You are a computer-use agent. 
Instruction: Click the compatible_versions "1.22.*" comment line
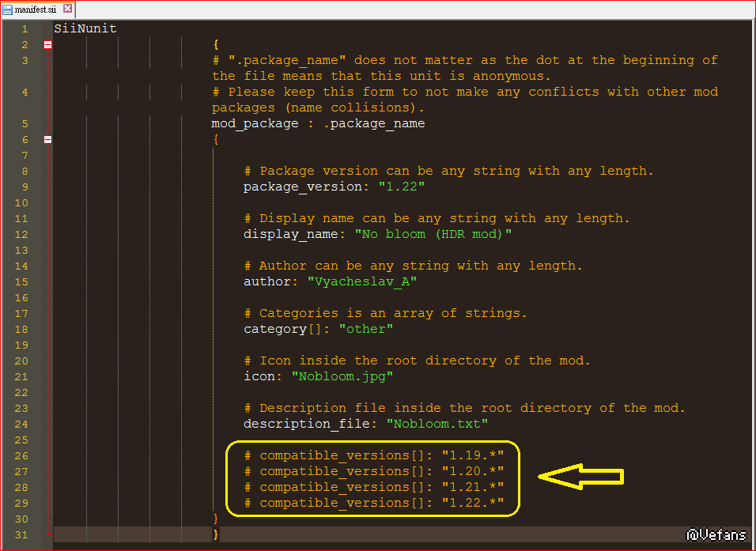[374, 503]
